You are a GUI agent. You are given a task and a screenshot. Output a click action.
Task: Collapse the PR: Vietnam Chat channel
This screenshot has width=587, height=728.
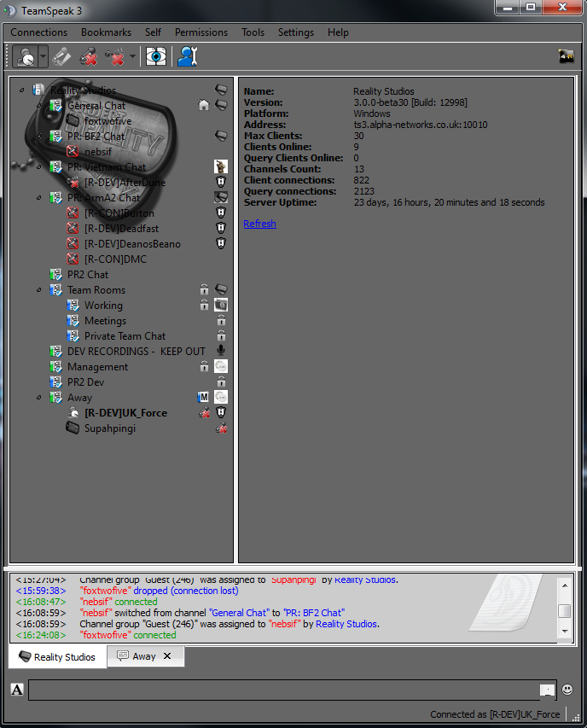[x=39, y=166]
